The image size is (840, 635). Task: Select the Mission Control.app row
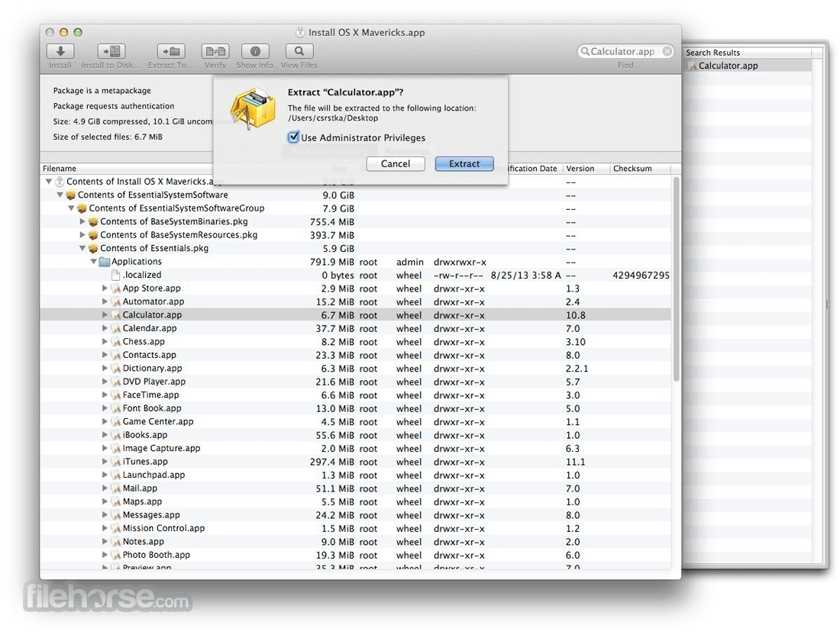356,529
